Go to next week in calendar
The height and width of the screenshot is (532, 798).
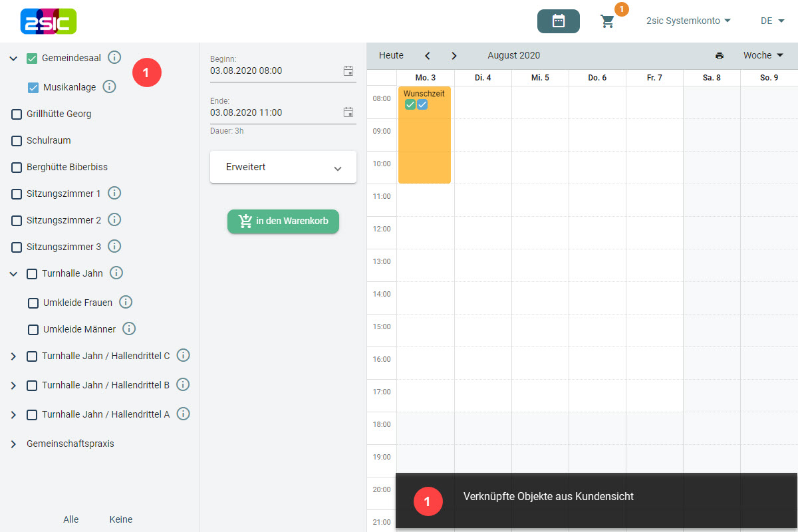pyautogui.click(x=454, y=56)
